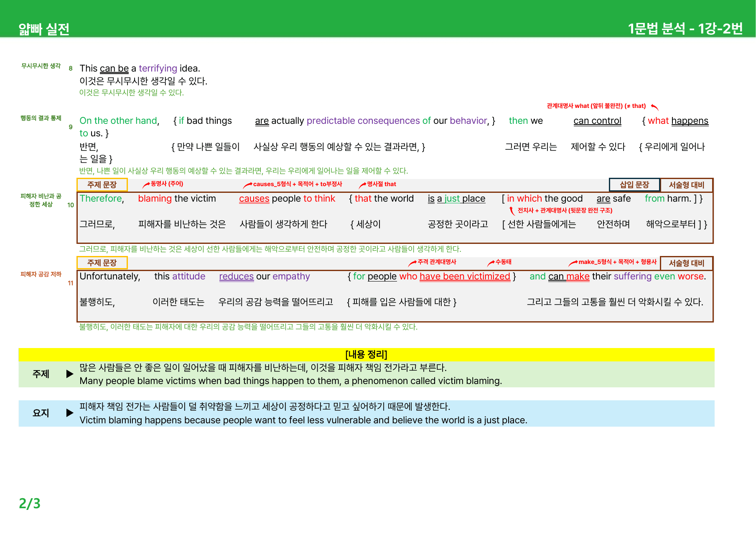Click the phrase 'is a just place'
The image size is (756, 535).
(456, 198)
